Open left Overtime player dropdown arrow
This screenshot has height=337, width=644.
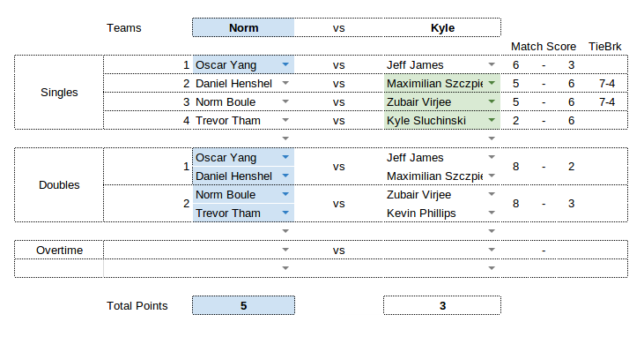(x=285, y=250)
